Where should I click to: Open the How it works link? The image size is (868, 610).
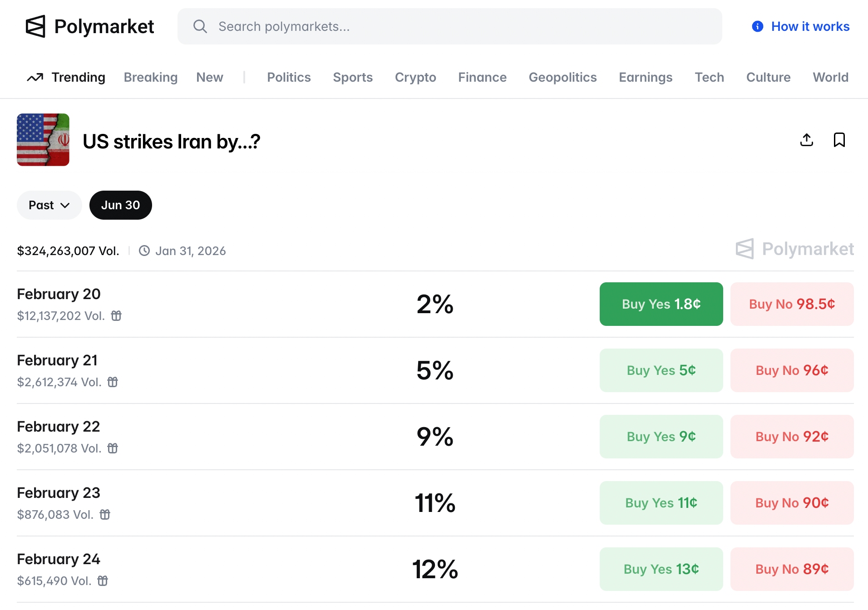pyautogui.click(x=810, y=26)
